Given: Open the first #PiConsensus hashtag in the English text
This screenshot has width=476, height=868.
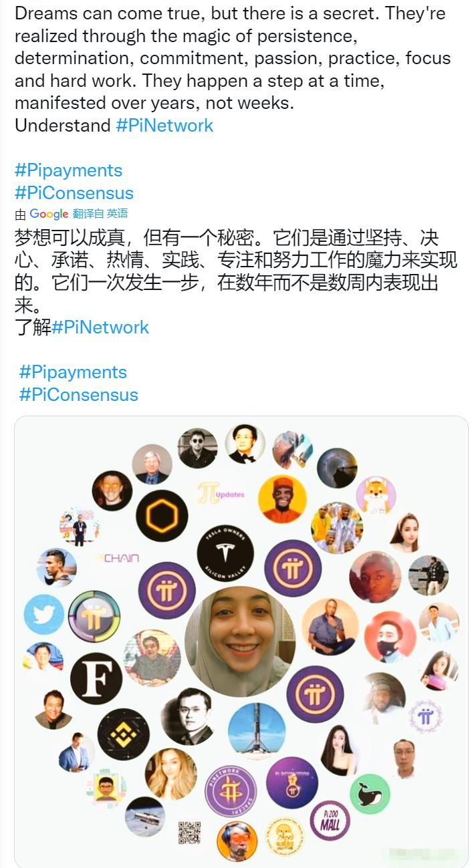Looking at the screenshot, I should pyautogui.click(x=74, y=192).
